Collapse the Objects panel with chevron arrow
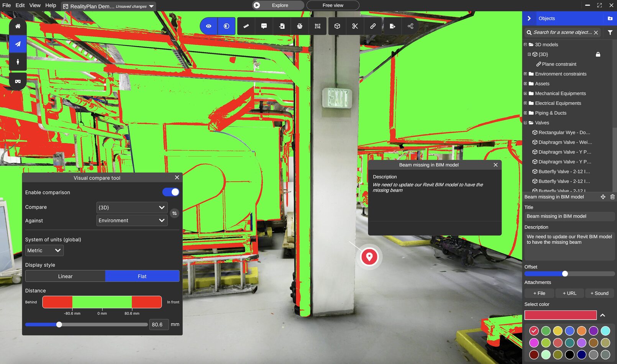 (529, 18)
